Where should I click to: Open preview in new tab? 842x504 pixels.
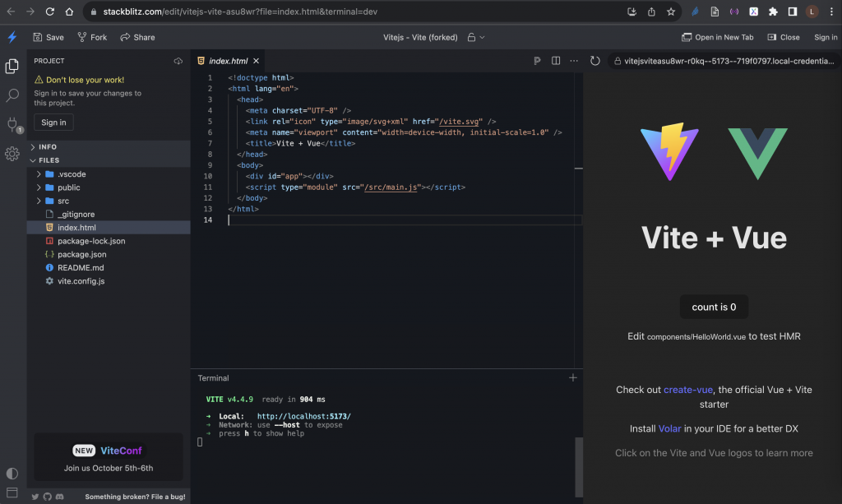717,37
